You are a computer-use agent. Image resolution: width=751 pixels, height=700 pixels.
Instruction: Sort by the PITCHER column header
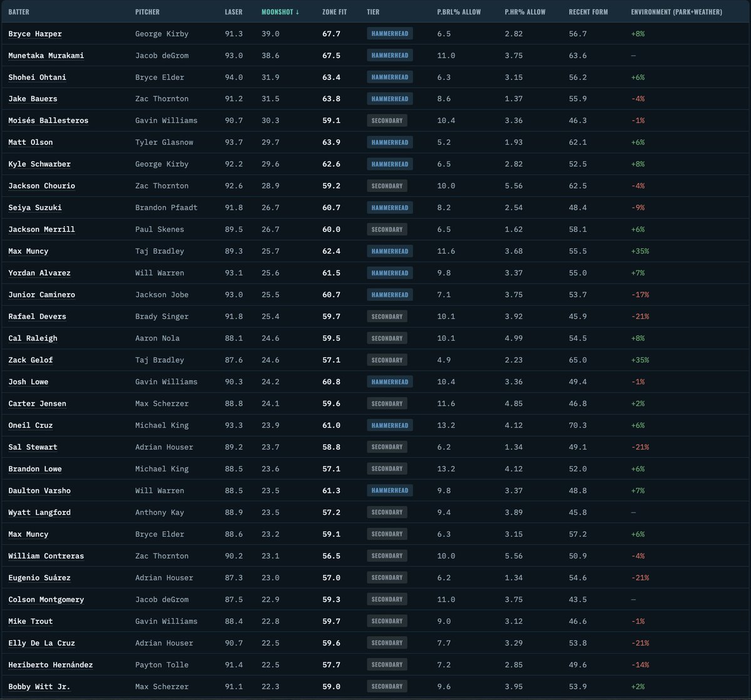(147, 12)
